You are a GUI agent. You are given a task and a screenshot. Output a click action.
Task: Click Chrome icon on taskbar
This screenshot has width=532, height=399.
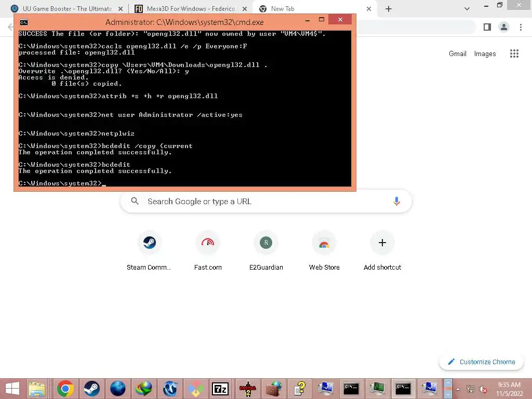65,389
